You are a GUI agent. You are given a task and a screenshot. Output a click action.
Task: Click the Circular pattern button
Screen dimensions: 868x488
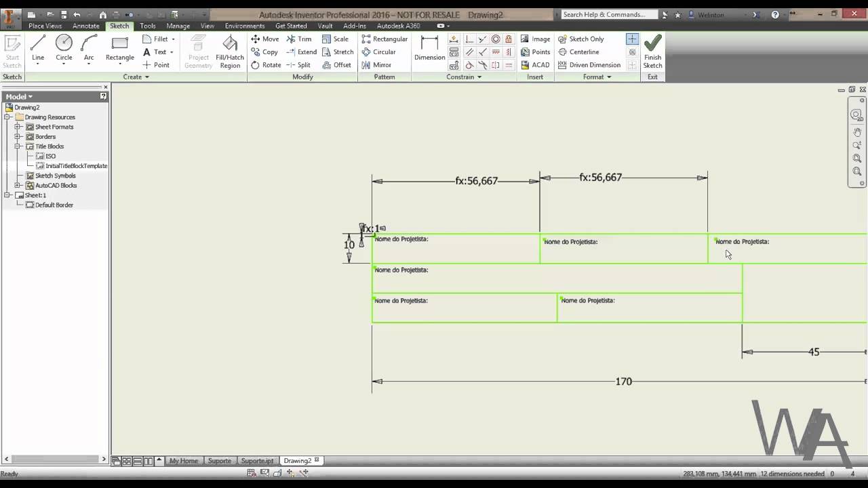coord(378,52)
